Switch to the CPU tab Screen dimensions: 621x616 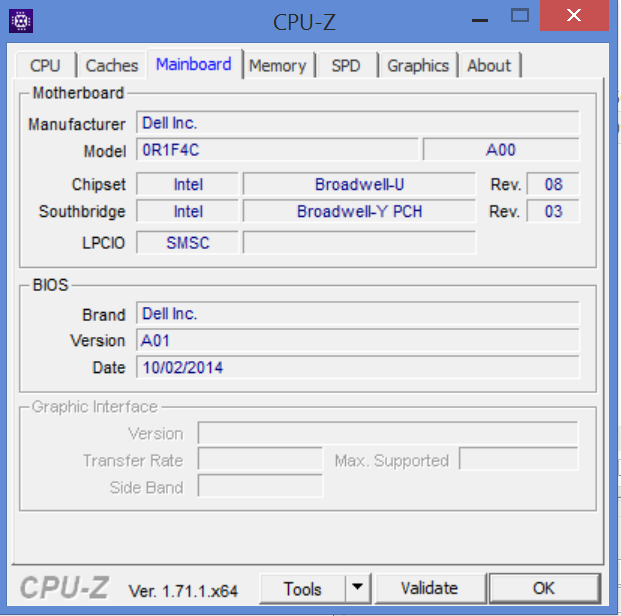coord(45,65)
